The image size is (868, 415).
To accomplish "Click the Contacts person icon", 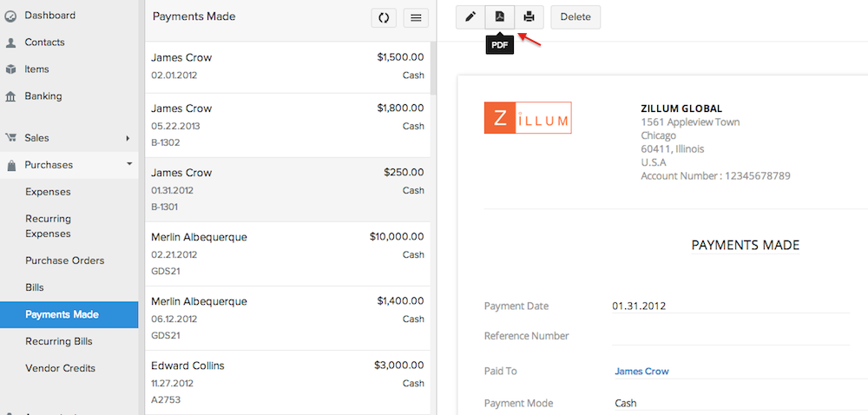I will tap(11, 43).
